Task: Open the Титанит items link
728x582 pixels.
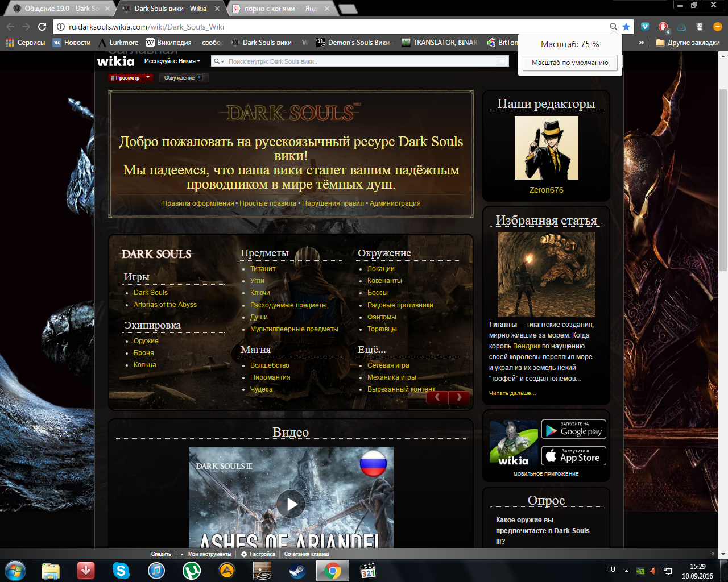Action: [263, 269]
